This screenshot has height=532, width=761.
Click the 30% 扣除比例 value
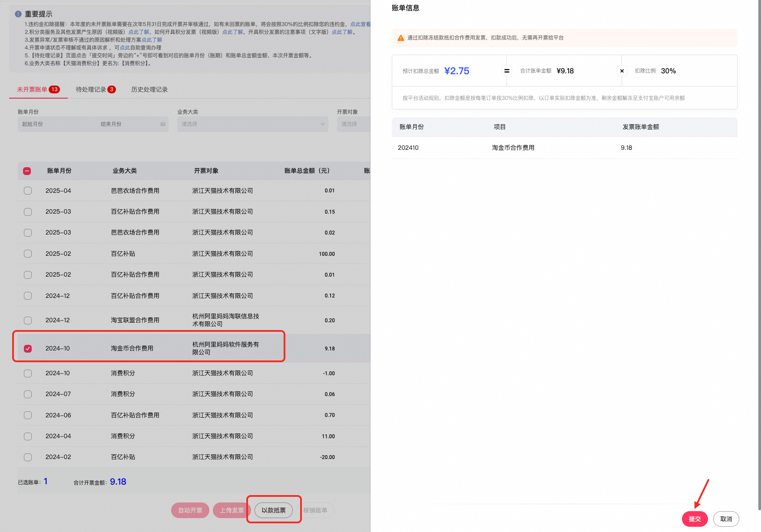coord(668,71)
